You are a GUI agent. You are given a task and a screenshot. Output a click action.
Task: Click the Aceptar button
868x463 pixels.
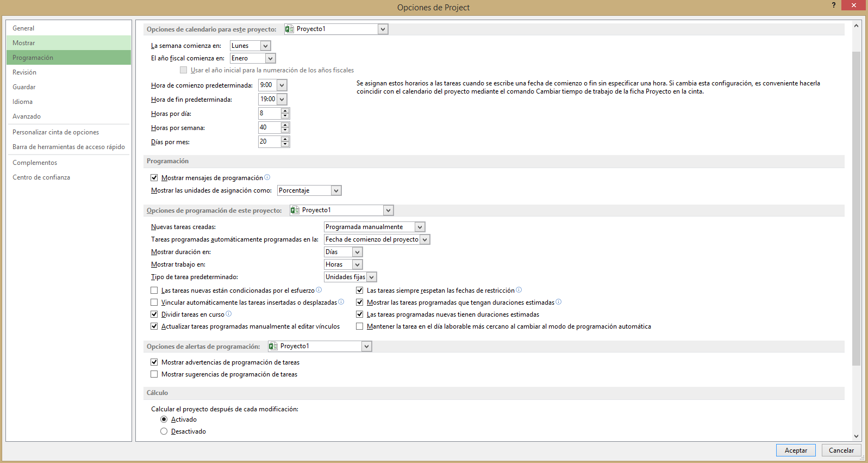tap(796, 450)
